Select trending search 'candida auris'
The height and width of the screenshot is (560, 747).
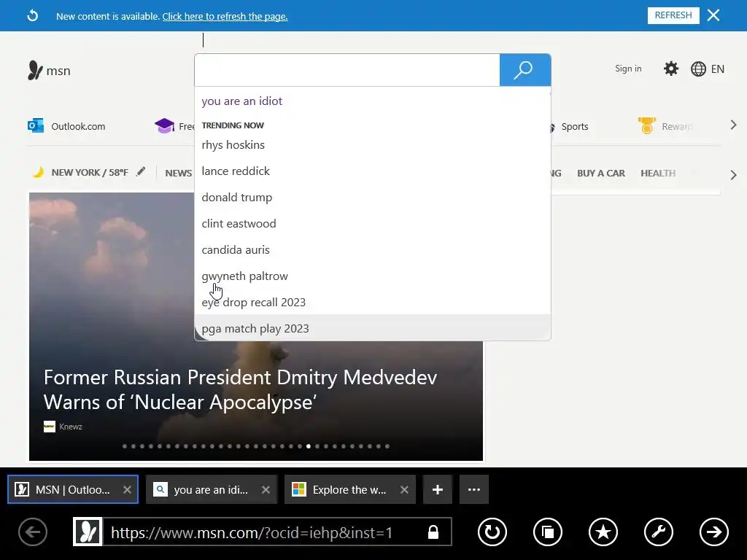[236, 249]
